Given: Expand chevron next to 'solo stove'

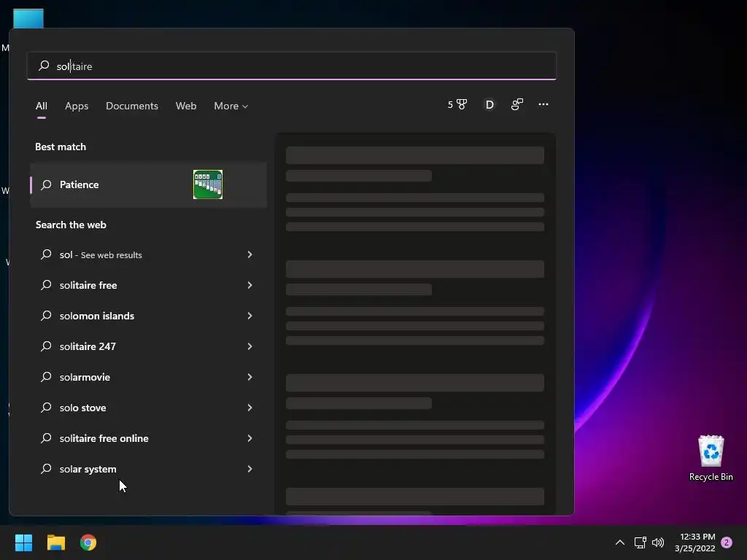Looking at the screenshot, I should [249, 408].
